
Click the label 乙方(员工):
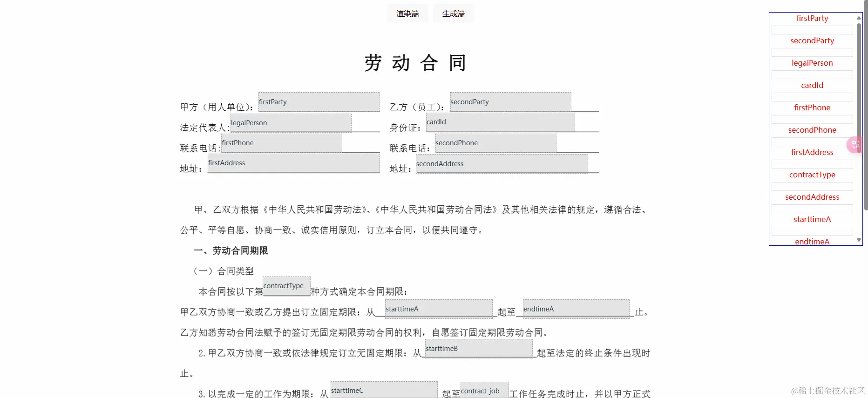417,107
